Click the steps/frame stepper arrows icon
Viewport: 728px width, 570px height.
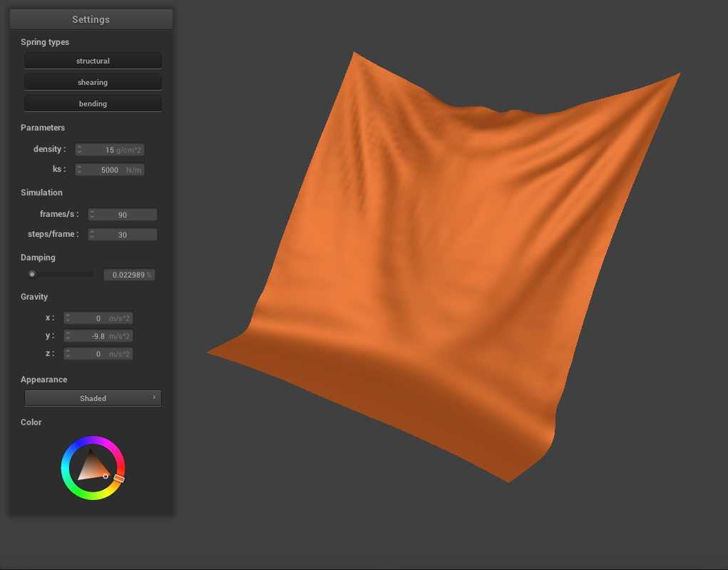click(92, 235)
